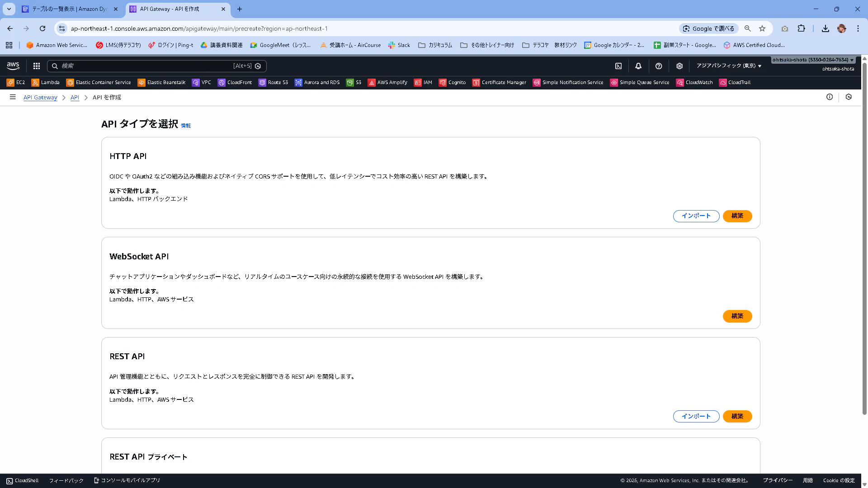Switch to the DynamoDB tables tab
868x488 pixels.
pyautogui.click(x=70, y=9)
